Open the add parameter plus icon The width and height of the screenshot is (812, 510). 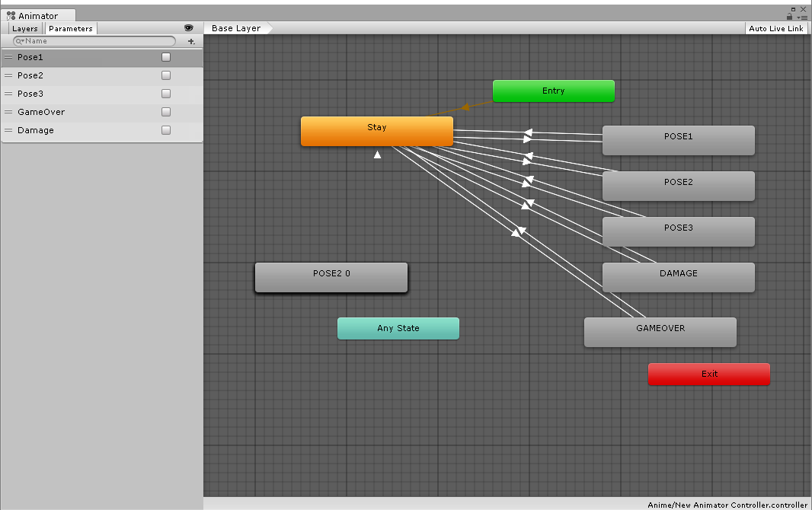[190, 40]
